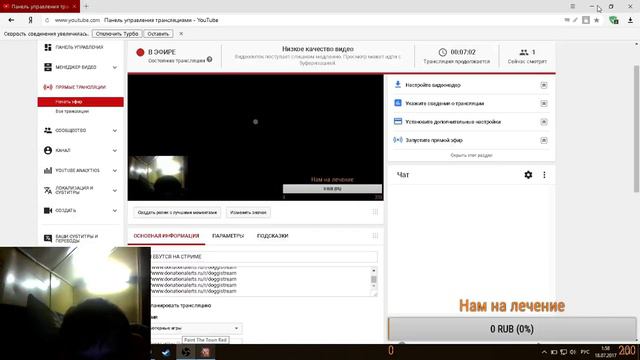
Task: Click Paint The Town Red taskbar icon
Action: point(205,352)
